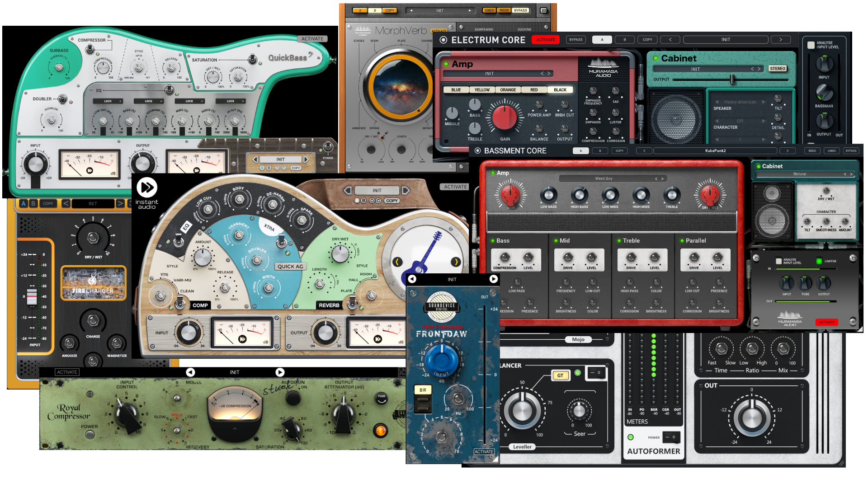Click the QUICK AG label button

click(x=290, y=267)
